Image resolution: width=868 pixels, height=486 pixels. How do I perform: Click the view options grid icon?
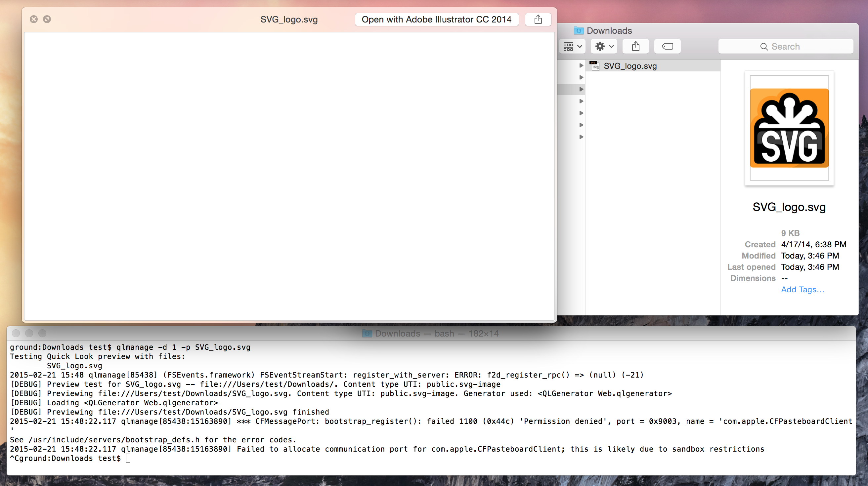[569, 46]
